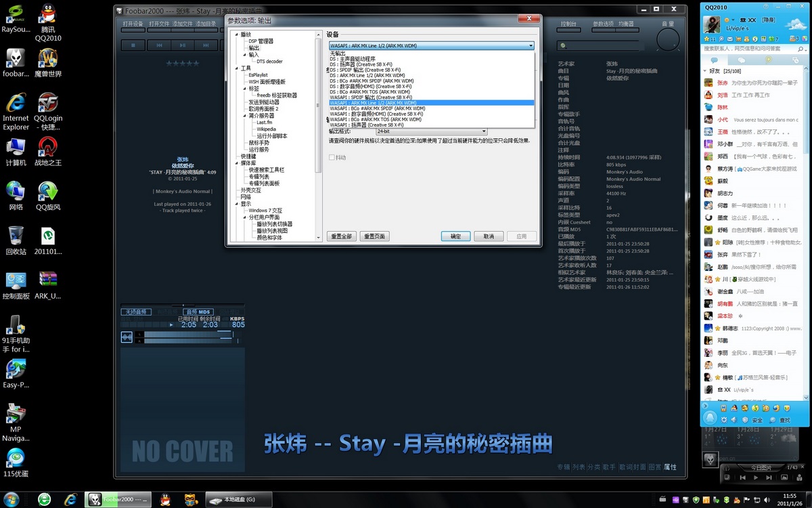Viewport: 812px width, 508px height.
Task: Open the 回收站 recycle bin
Action: pyautogui.click(x=16, y=240)
